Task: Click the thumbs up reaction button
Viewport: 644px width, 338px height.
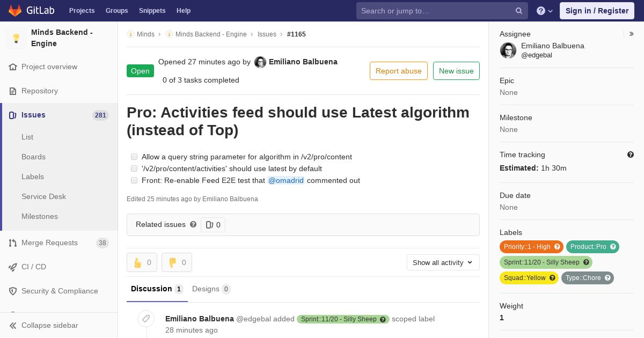Action: tap(142, 262)
